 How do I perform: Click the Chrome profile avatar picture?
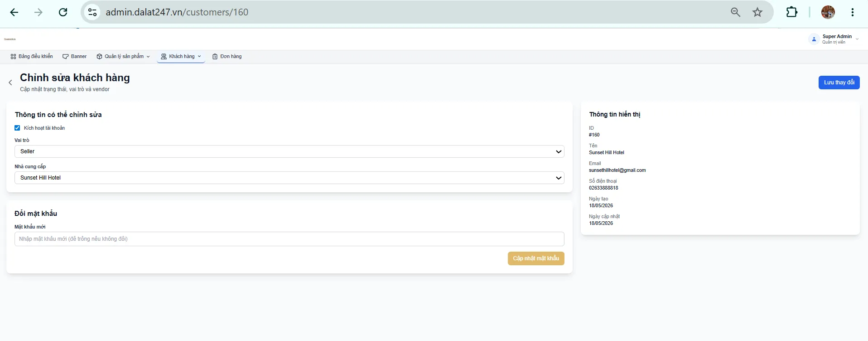click(x=828, y=12)
